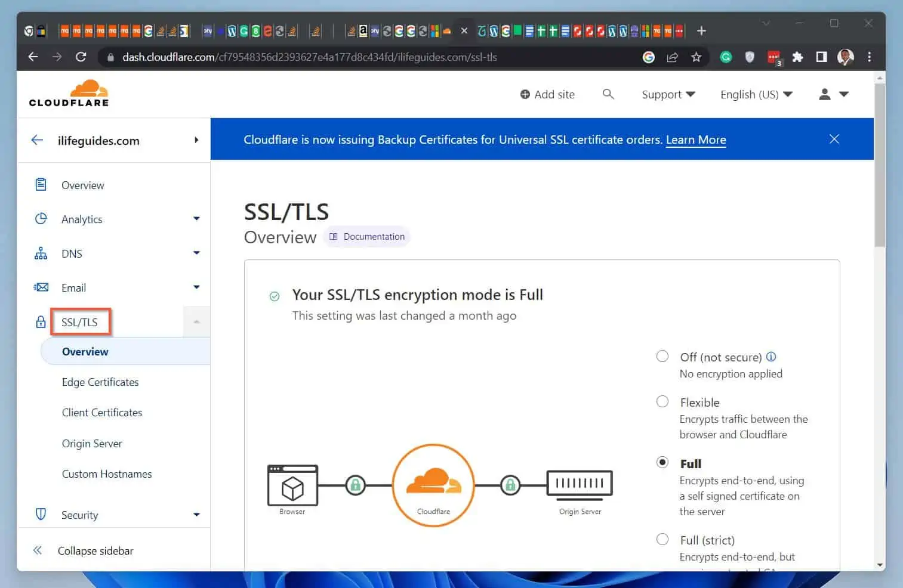Click the Collapse sidebar double-chevron icon

(x=38, y=550)
